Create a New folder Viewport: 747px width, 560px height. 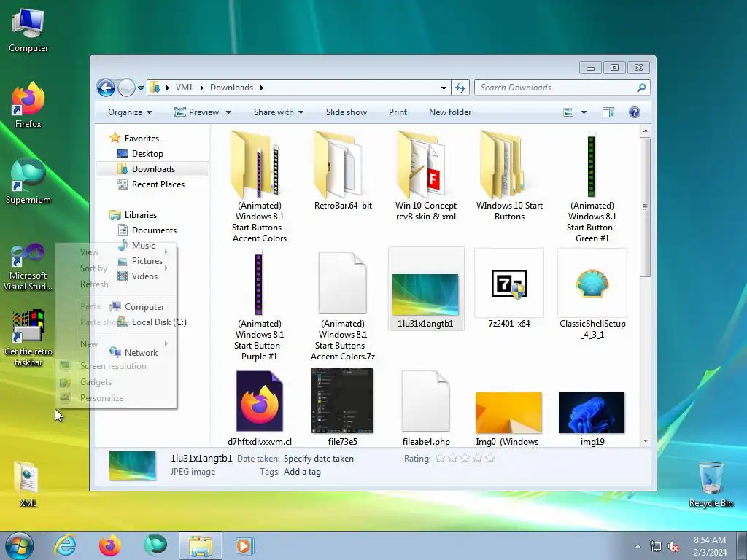point(450,112)
